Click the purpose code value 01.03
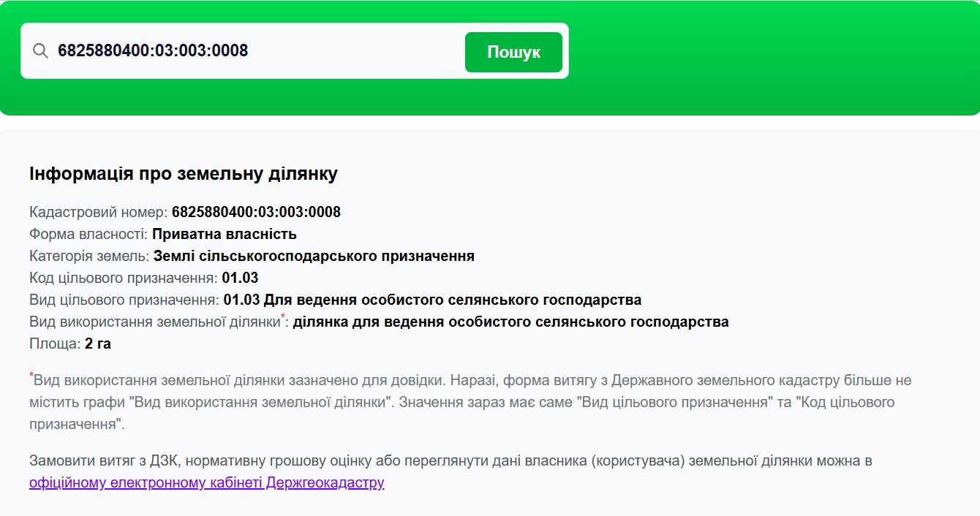Screen dimensions: 980x516 coord(240,278)
